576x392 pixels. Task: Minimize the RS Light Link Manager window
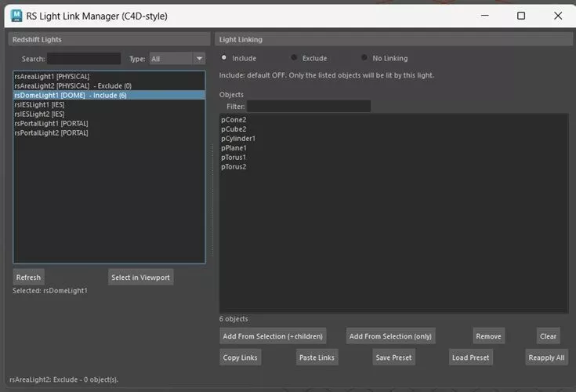pos(485,16)
